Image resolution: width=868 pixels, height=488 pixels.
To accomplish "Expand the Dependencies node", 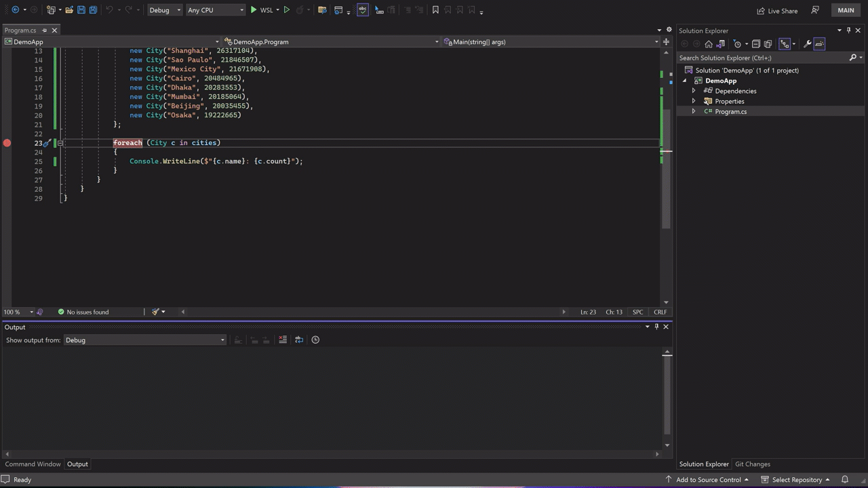I will (694, 90).
